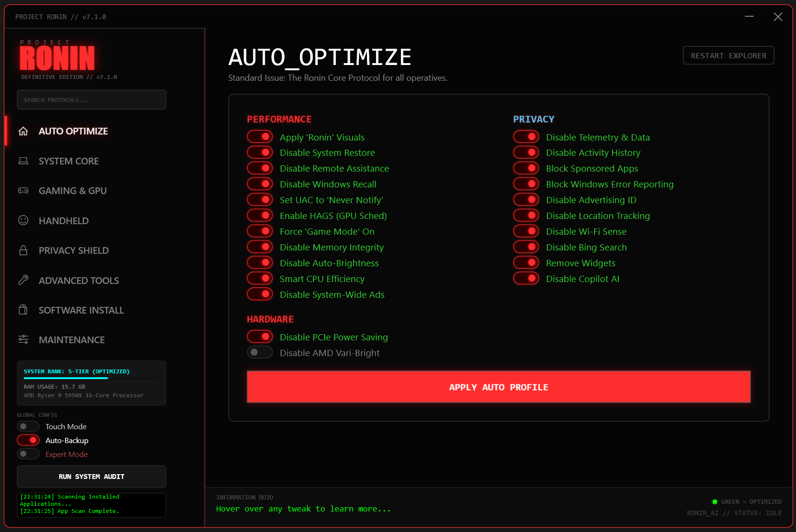Click the laptop icon for System Core

23,161
